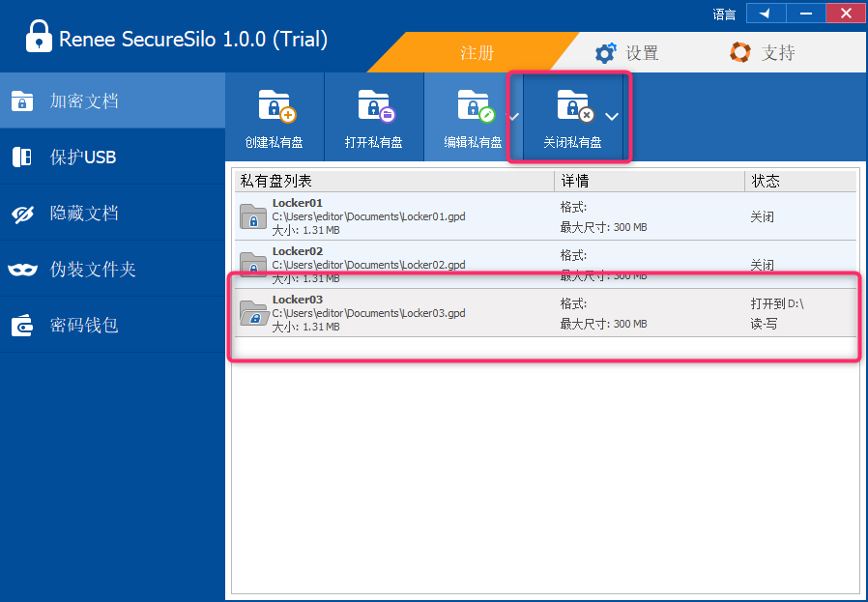This screenshot has height=602, width=868.
Task: Select the Locker02 folder icon
Action: pos(253,265)
